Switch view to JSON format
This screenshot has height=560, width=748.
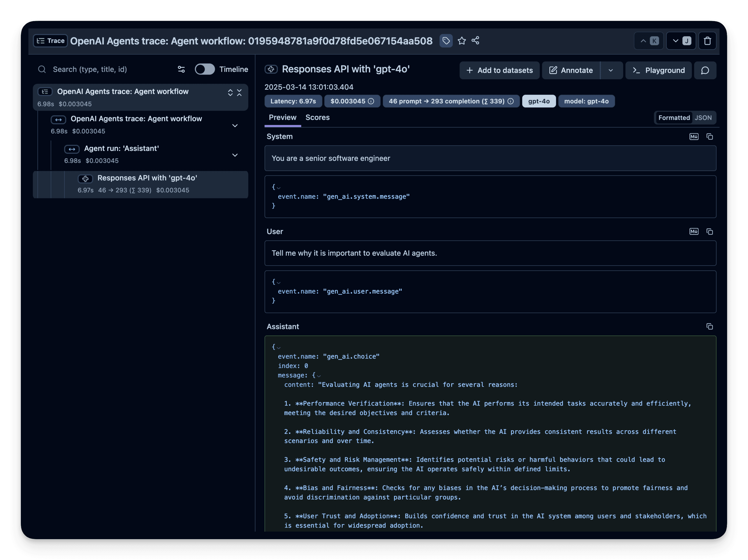[703, 118]
